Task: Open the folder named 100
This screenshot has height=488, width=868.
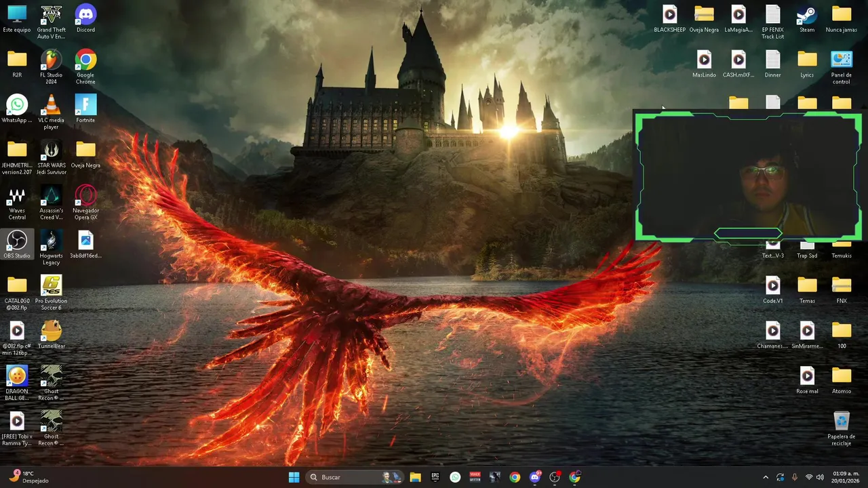Action: (x=842, y=335)
